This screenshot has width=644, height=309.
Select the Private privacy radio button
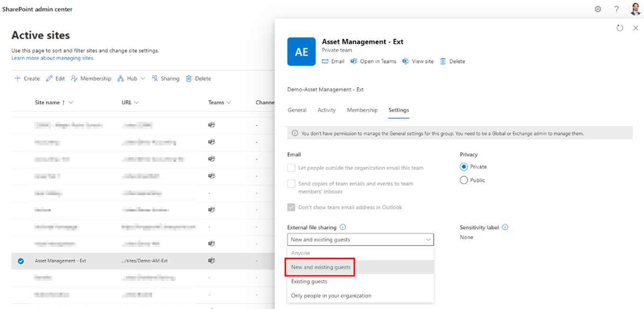coord(464,167)
